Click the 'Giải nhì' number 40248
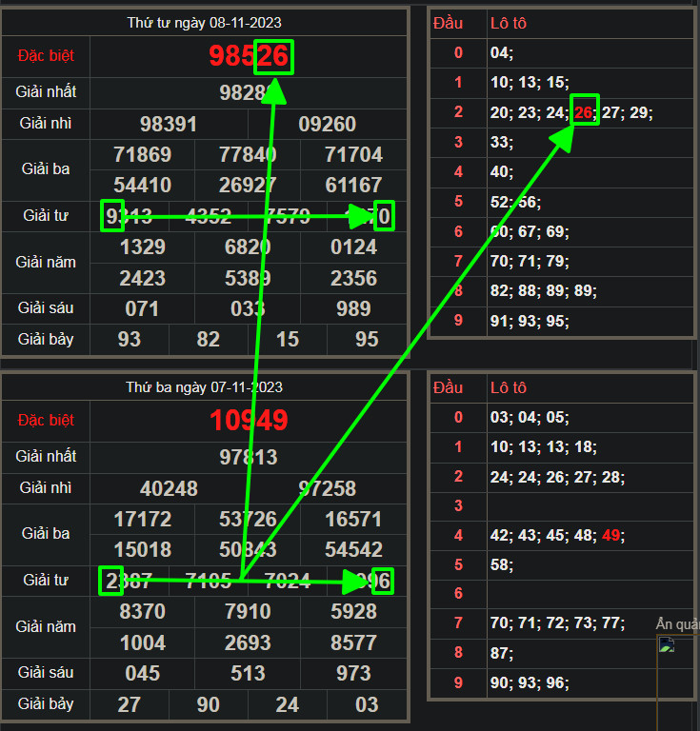Image resolution: width=700 pixels, height=731 pixels. click(x=169, y=488)
